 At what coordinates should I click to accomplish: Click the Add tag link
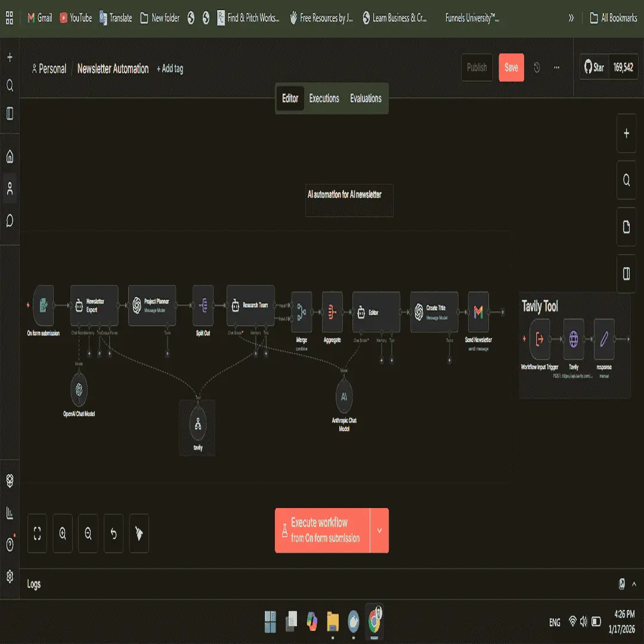click(x=170, y=69)
